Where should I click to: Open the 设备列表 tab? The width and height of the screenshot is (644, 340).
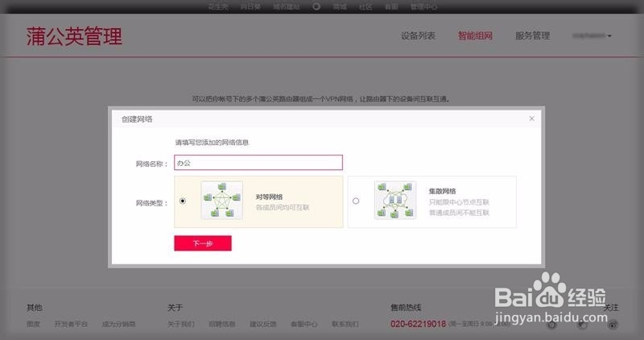click(x=418, y=35)
